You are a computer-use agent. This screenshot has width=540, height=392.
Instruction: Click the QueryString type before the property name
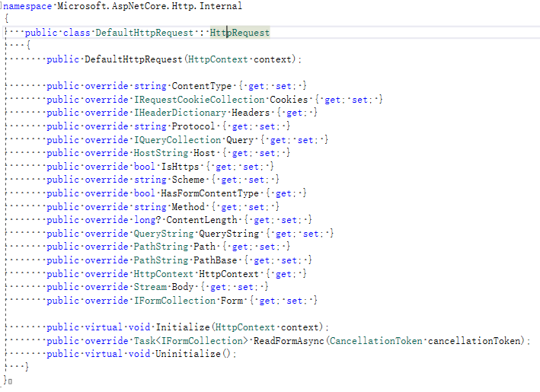point(164,234)
